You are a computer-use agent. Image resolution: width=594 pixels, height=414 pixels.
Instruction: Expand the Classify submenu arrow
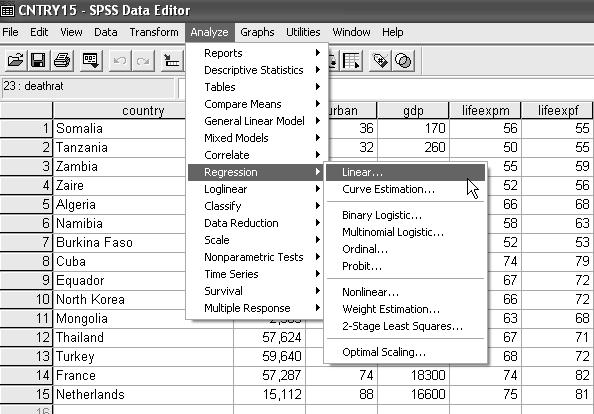point(318,206)
